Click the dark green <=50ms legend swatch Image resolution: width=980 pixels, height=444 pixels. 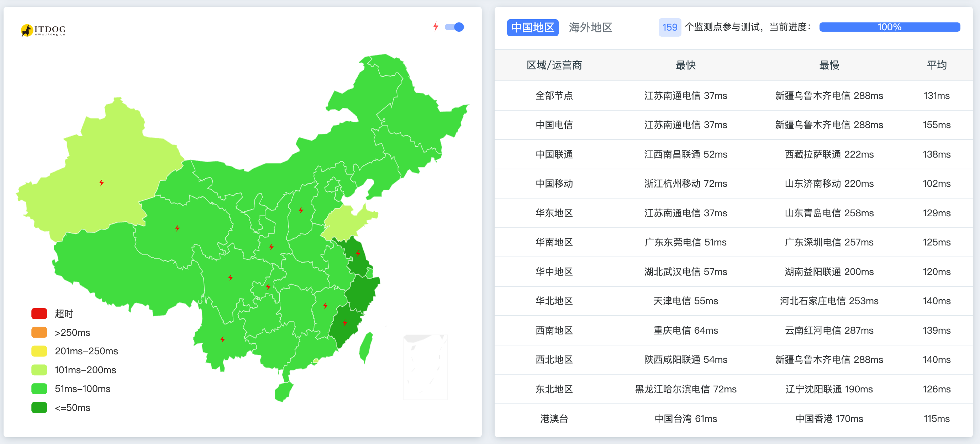38,407
